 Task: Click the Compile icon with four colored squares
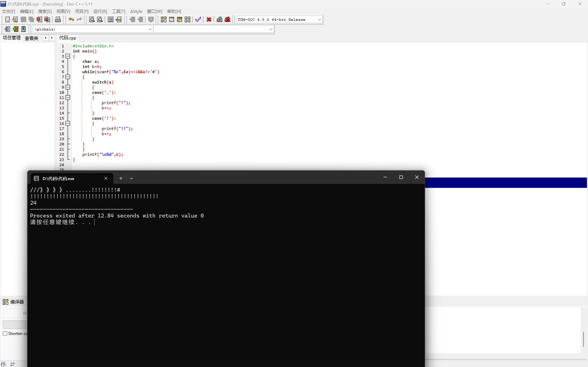pyautogui.click(x=164, y=20)
